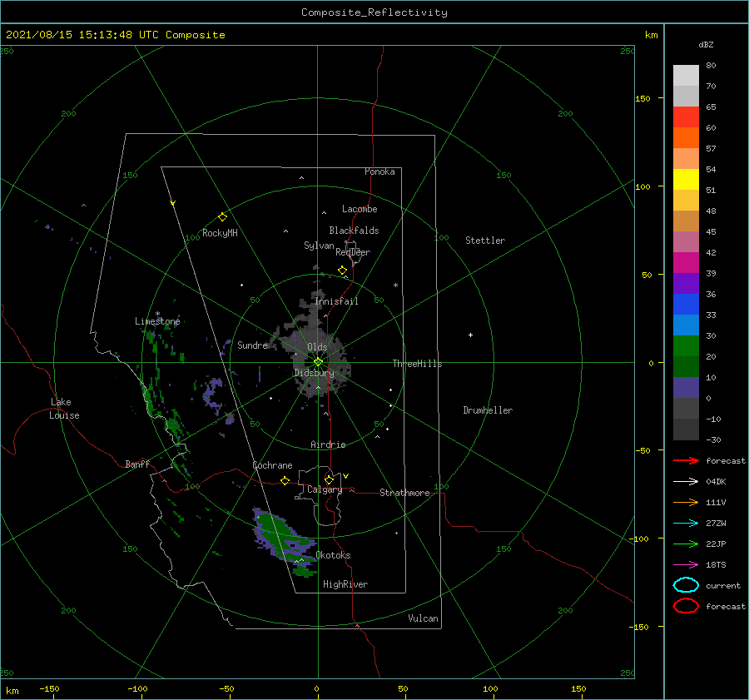The width and height of the screenshot is (749, 700).
Task: Click the Calgary city label
Action: click(325, 489)
